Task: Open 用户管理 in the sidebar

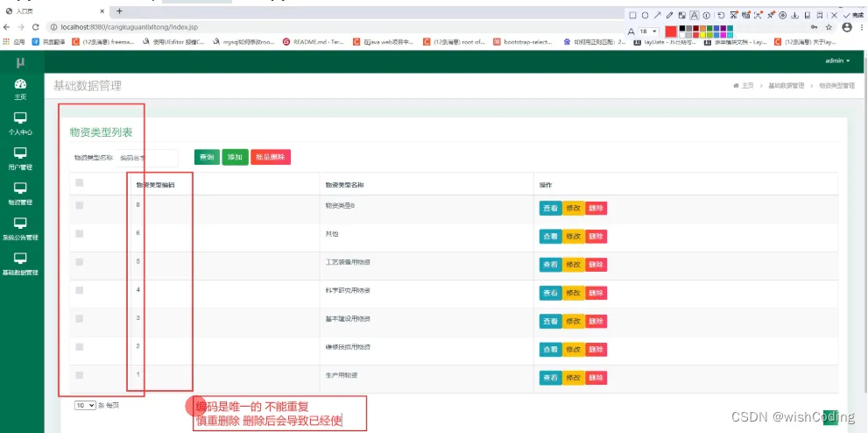Action: pyautogui.click(x=20, y=159)
